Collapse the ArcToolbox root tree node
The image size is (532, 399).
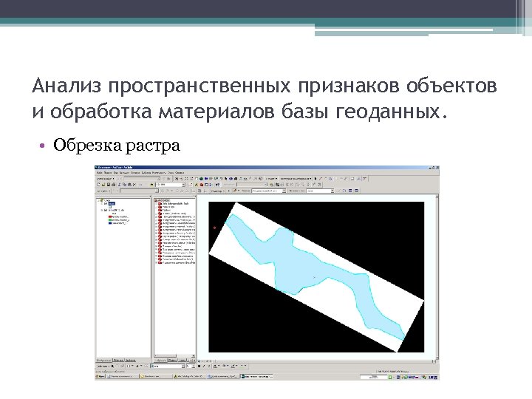pyautogui.click(x=155, y=200)
